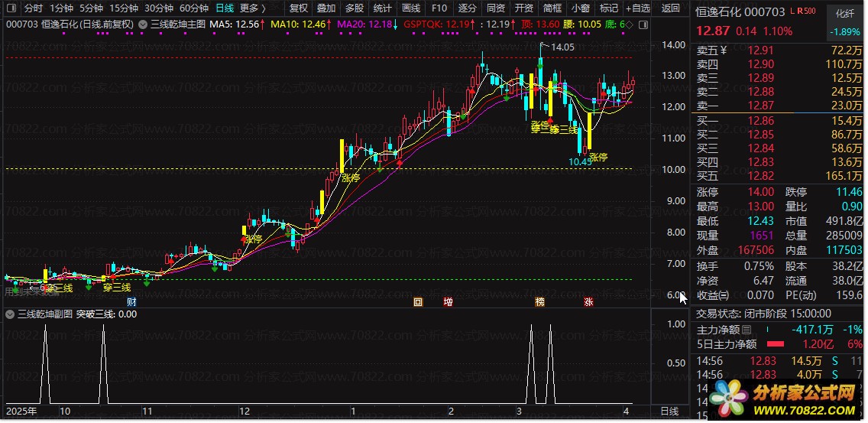Click the 跌停 limit-down price 11.46

[849, 192]
